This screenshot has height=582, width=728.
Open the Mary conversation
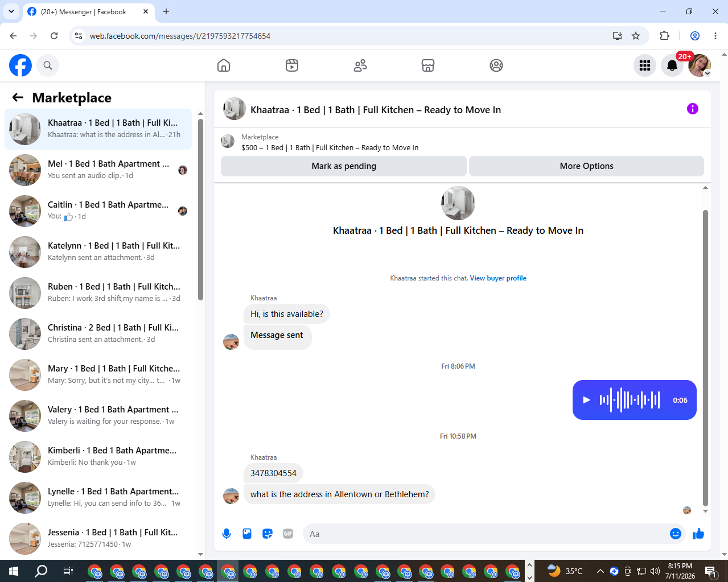tap(98, 375)
